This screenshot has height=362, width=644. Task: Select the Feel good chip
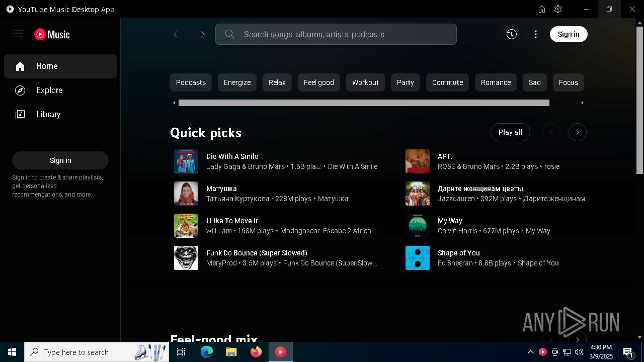click(x=319, y=82)
